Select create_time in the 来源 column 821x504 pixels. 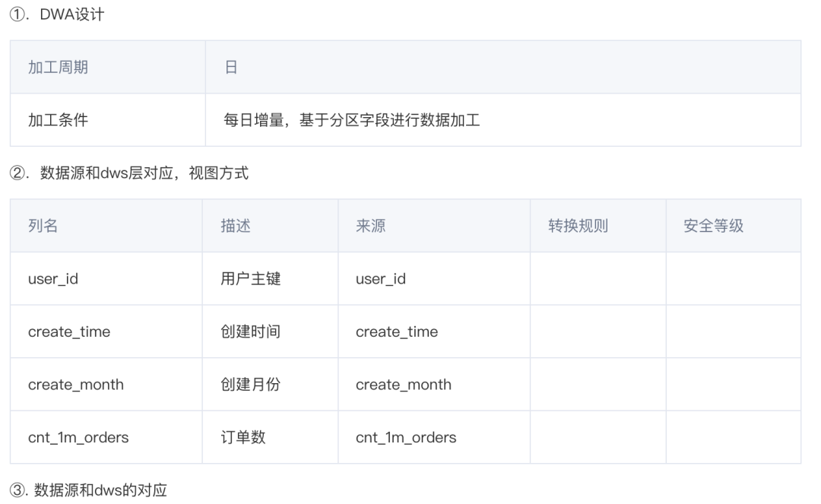397,331
